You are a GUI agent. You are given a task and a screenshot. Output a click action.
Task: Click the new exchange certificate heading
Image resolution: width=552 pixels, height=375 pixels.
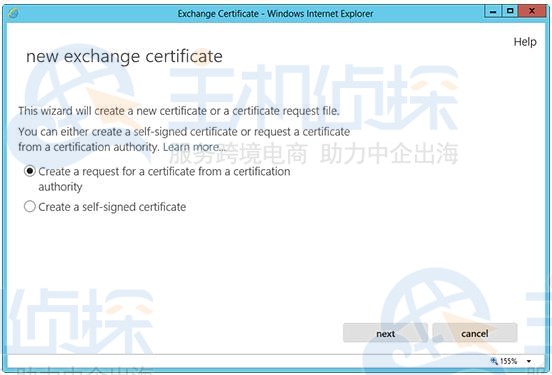click(x=124, y=56)
